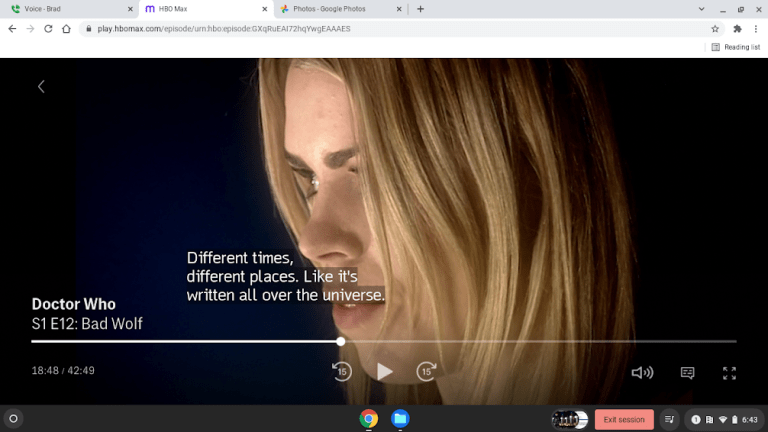Go back using the player back arrow
Image resolution: width=768 pixels, height=432 pixels.
pyautogui.click(x=41, y=87)
